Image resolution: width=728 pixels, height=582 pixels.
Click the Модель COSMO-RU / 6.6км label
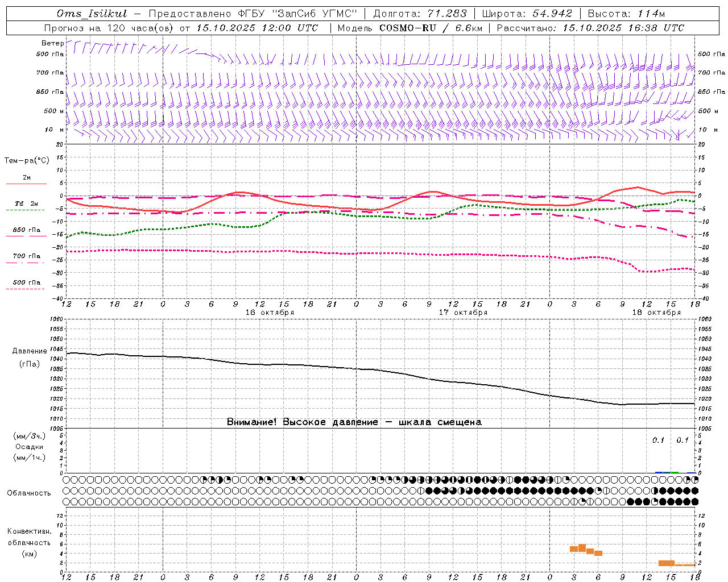click(x=410, y=28)
